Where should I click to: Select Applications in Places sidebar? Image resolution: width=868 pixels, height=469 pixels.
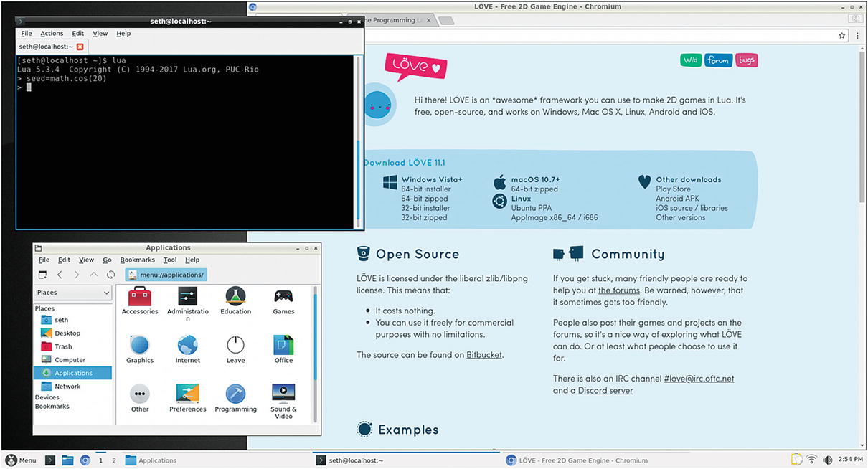[72, 373]
